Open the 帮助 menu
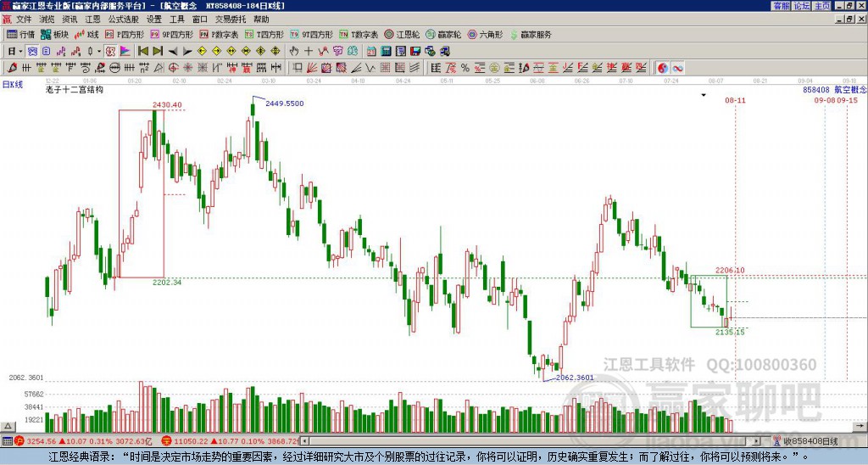 click(261, 20)
